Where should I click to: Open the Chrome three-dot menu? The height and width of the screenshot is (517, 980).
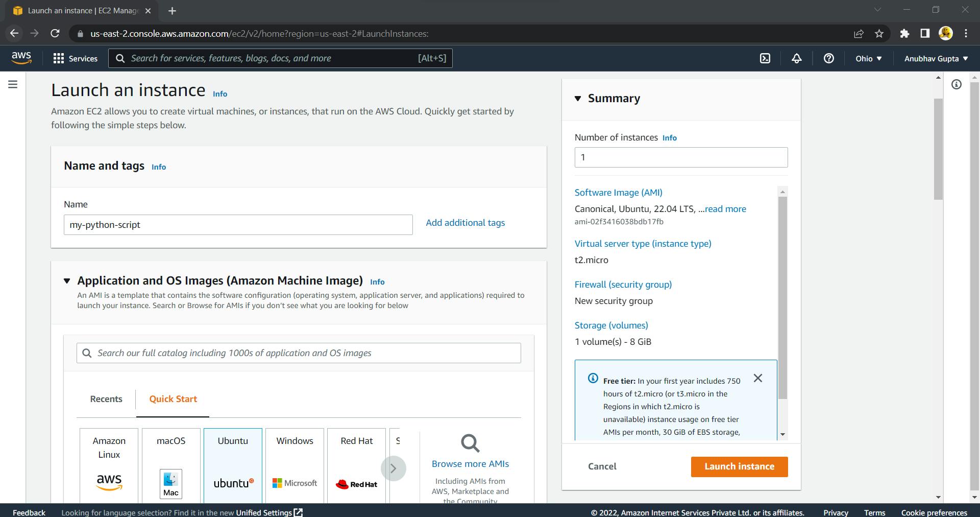click(966, 34)
